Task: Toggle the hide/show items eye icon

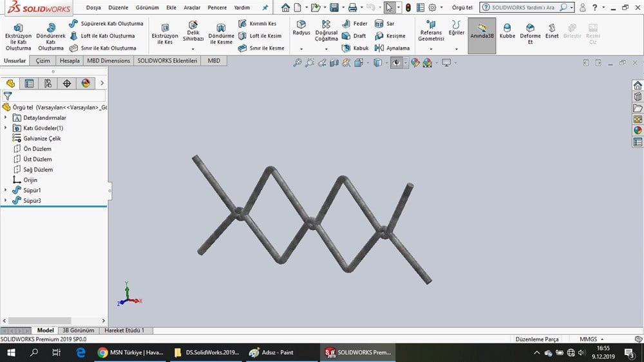Action: [x=396, y=62]
